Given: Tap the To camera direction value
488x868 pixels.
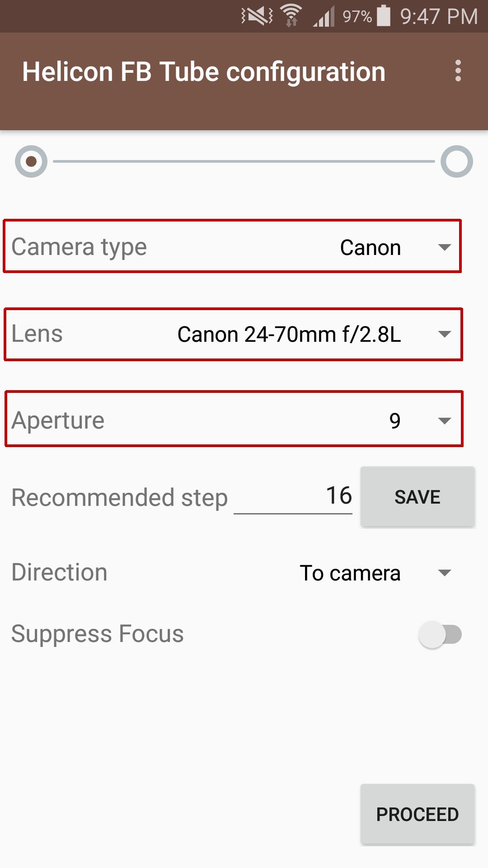Looking at the screenshot, I should (x=350, y=573).
